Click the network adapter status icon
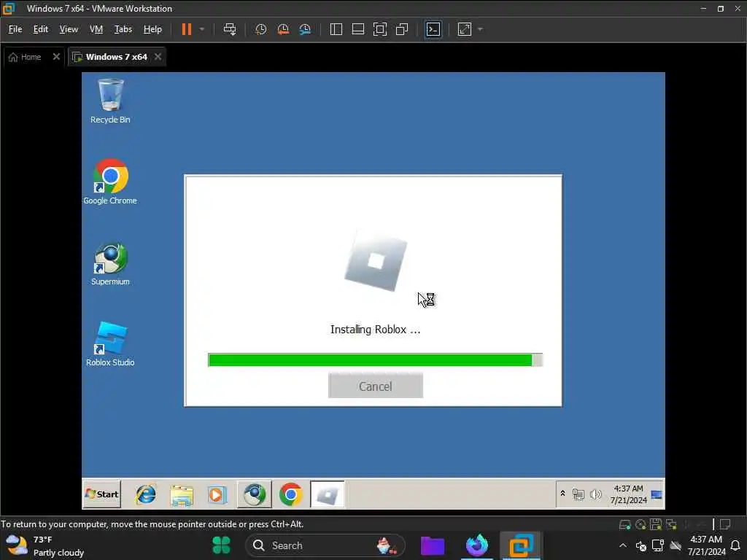 click(672, 525)
